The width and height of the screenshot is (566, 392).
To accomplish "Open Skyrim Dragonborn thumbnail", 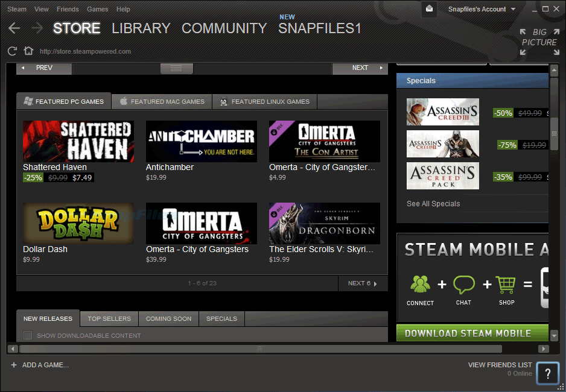I will point(325,223).
